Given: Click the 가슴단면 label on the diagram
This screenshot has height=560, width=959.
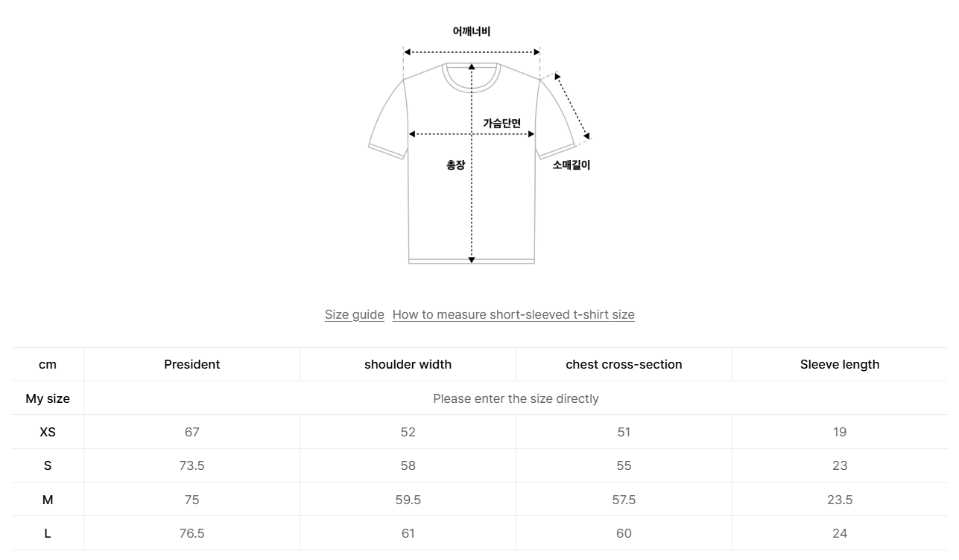Looking at the screenshot, I should pos(501,123).
